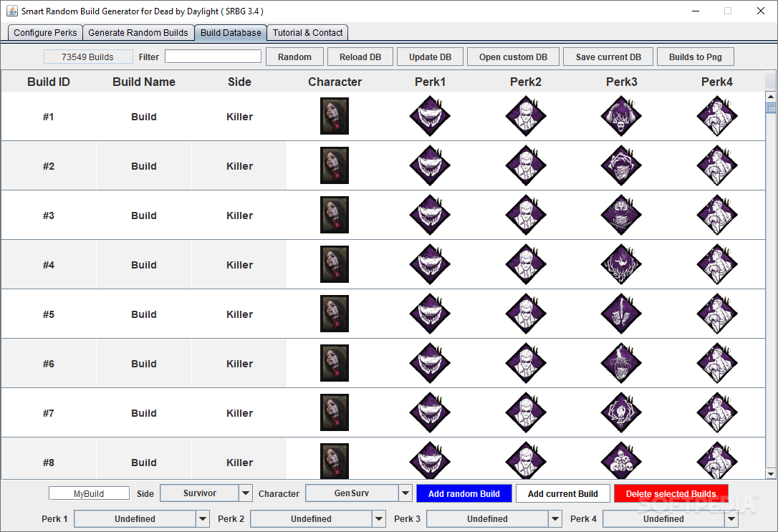Click the Filter text field
The height and width of the screenshot is (532, 778).
(x=213, y=57)
